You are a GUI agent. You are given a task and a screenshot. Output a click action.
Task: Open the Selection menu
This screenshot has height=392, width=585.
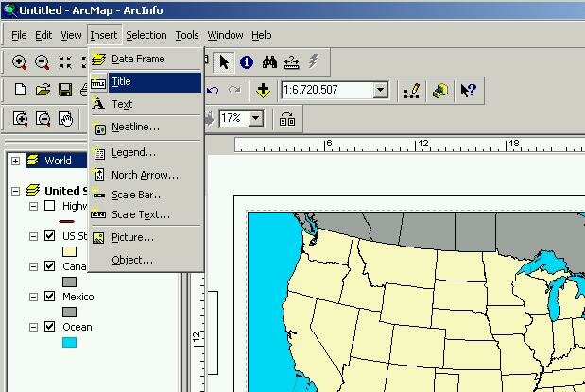(x=146, y=35)
